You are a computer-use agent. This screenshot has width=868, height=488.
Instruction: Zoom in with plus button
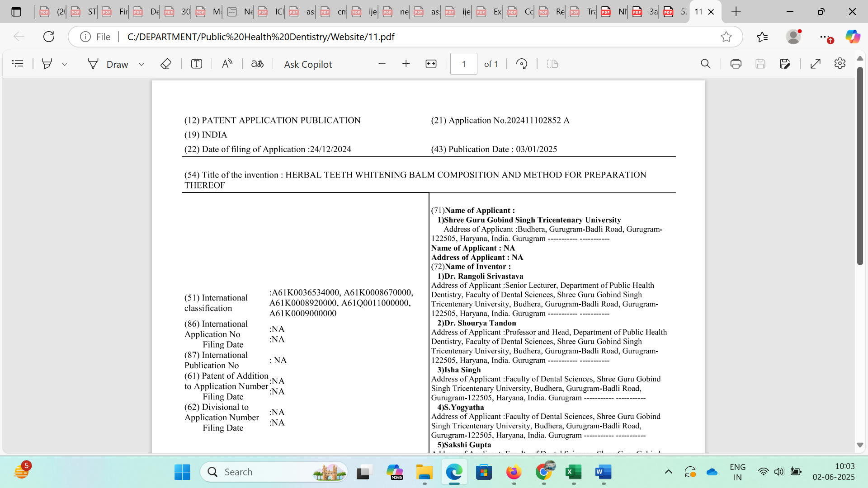click(406, 64)
